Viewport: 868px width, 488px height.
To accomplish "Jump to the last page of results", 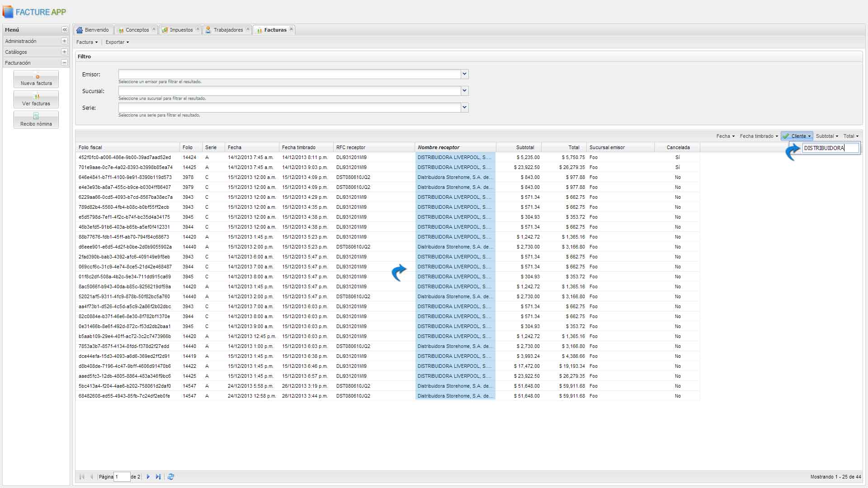I will [x=158, y=477].
